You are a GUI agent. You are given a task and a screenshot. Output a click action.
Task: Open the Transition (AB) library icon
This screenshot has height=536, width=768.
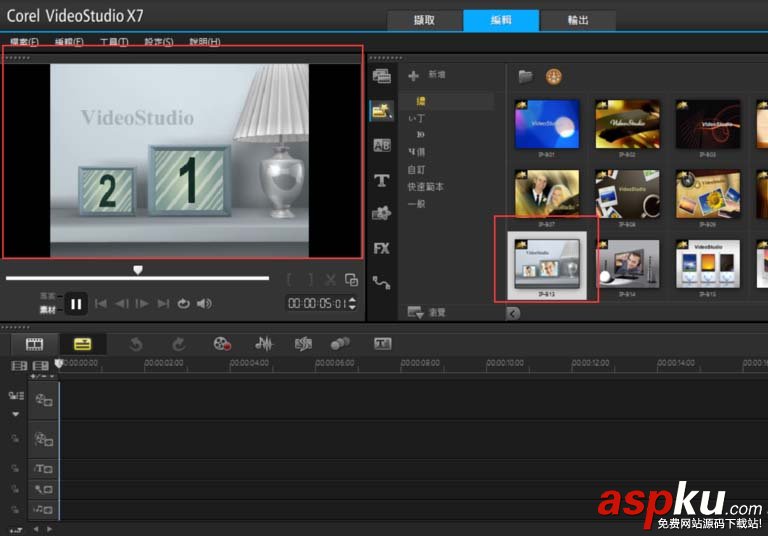coord(382,145)
